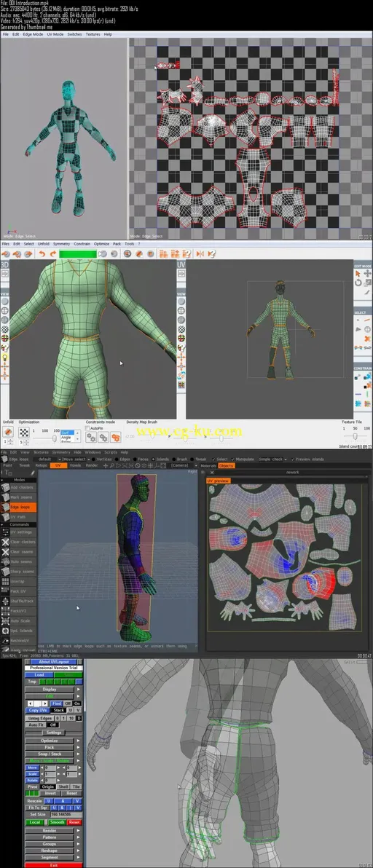
Task: Switch to the Voxels tab in 3D-Coat
Action: (x=75, y=465)
